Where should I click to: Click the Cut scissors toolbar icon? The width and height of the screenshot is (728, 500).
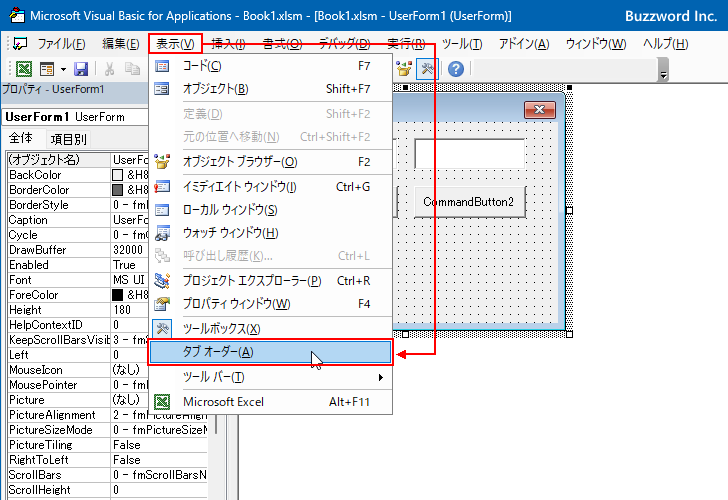click(109, 69)
